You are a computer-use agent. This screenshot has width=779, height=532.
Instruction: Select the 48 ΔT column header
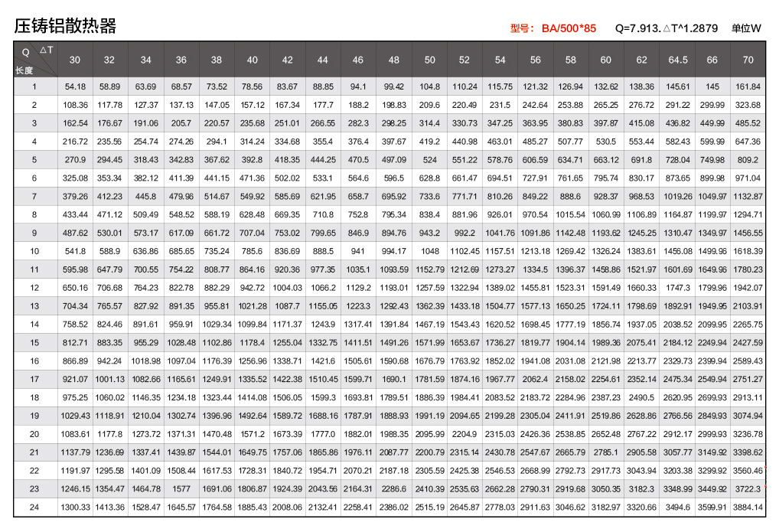[x=393, y=60]
